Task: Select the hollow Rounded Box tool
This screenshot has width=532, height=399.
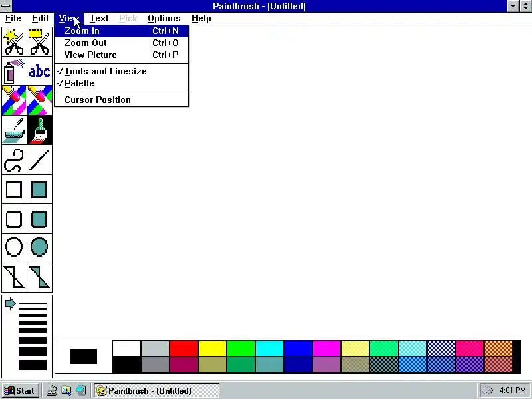Action: tap(14, 219)
